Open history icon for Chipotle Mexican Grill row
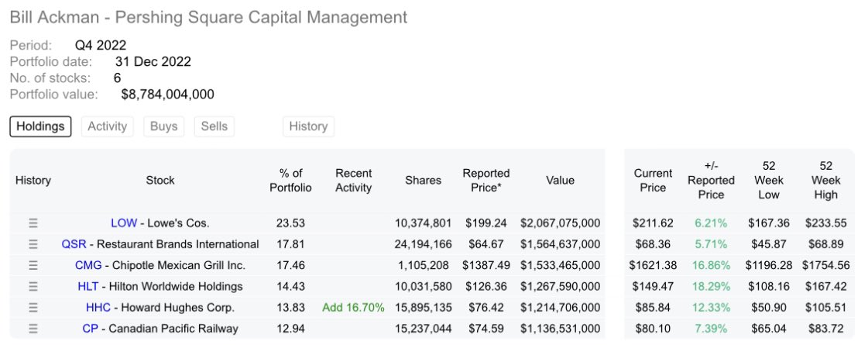Viewport: 868px width, 345px height. pyautogui.click(x=33, y=266)
